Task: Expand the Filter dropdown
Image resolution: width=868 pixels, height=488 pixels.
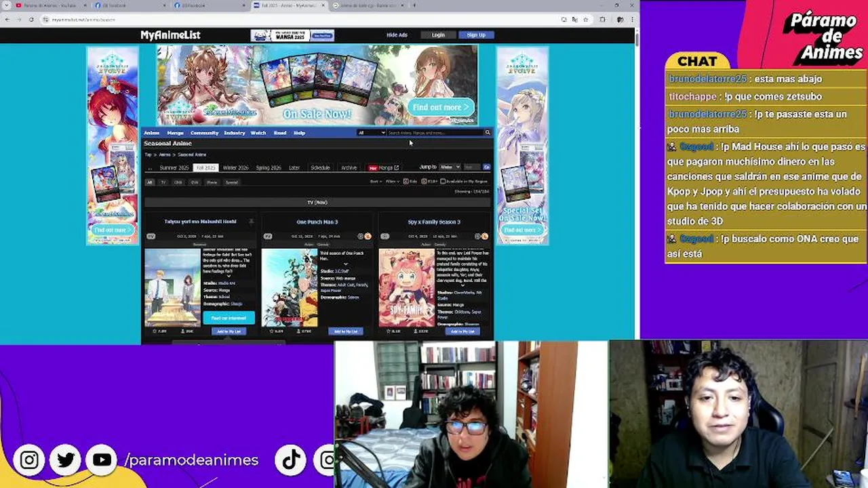Action: coord(393,182)
